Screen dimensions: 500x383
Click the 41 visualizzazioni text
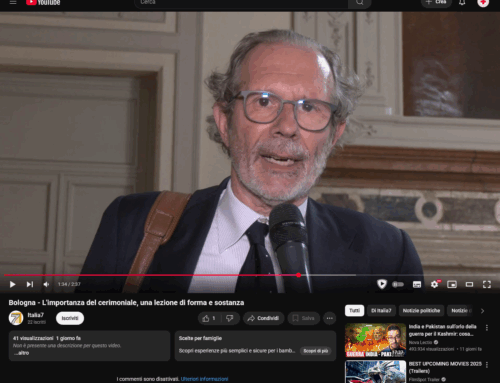(33, 338)
